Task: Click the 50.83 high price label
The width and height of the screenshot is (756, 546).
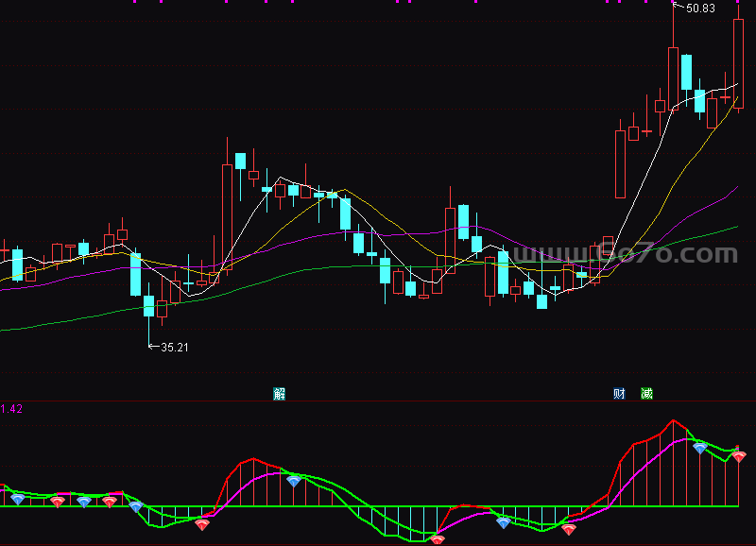Action: pos(700,9)
